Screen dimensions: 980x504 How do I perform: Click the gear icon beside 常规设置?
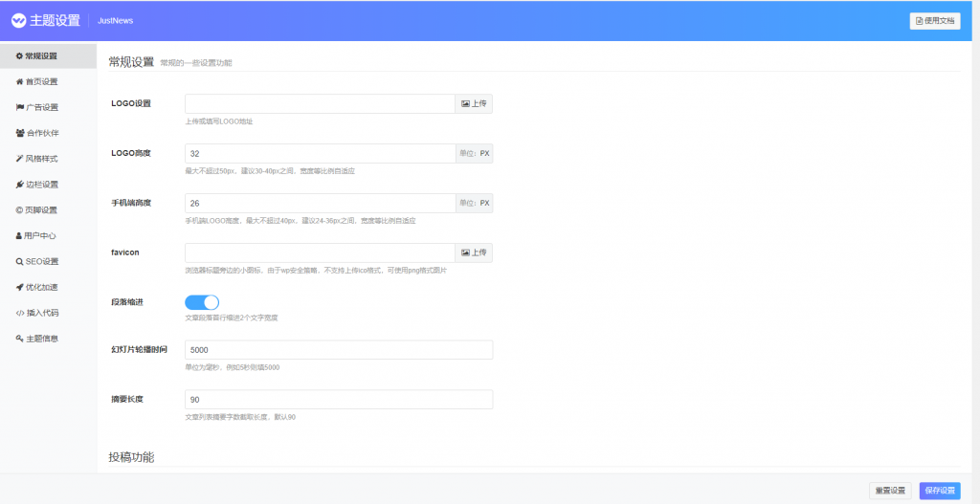pyautogui.click(x=19, y=56)
